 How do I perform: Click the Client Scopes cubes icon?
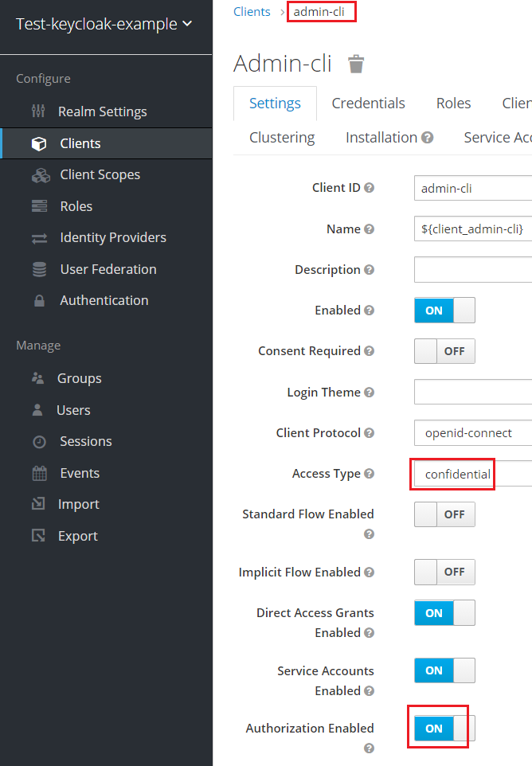point(41,175)
